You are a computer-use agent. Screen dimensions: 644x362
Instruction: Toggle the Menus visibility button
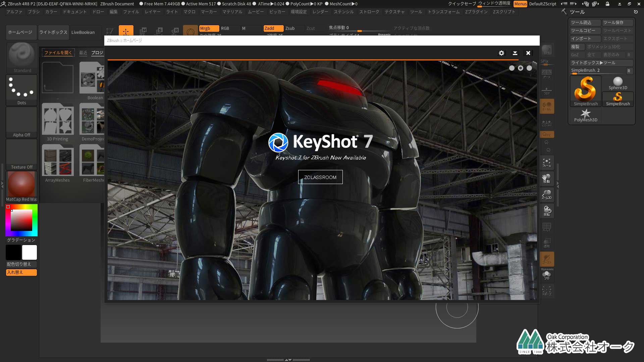coord(520,4)
